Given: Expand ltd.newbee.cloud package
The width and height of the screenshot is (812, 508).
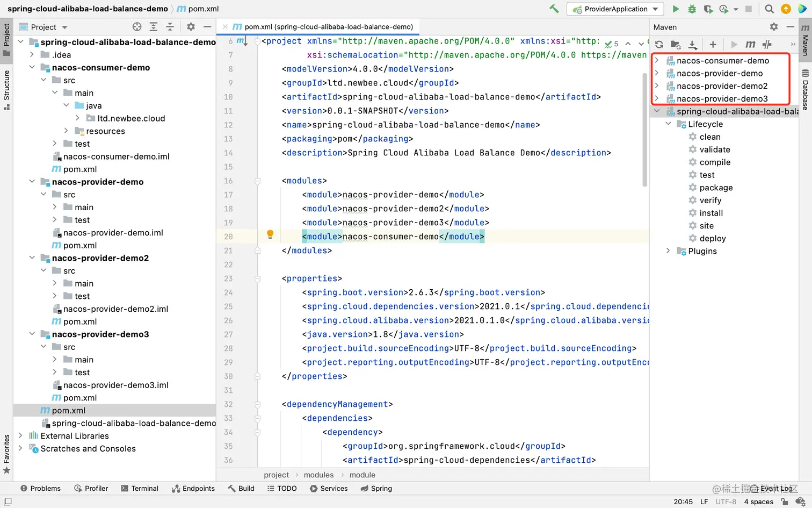Looking at the screenshot, I should (x=77, y=118).
